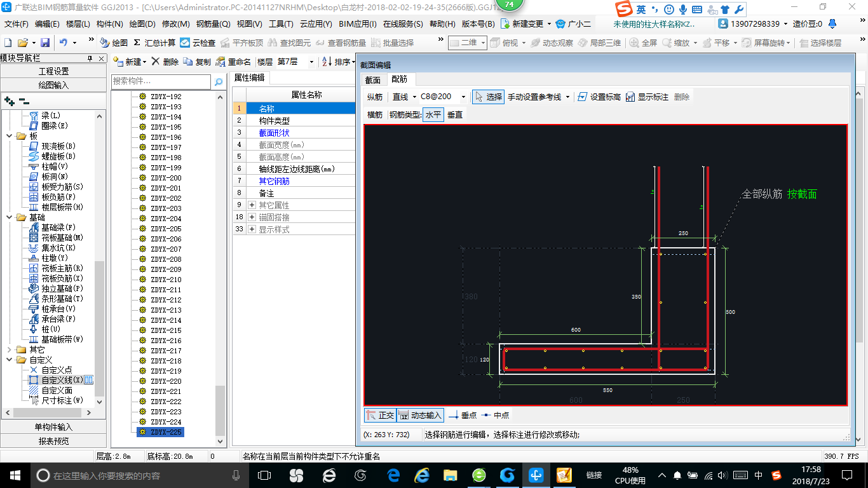Expand the 其它 tree node
Screen dimensions: 868x488
9,349
